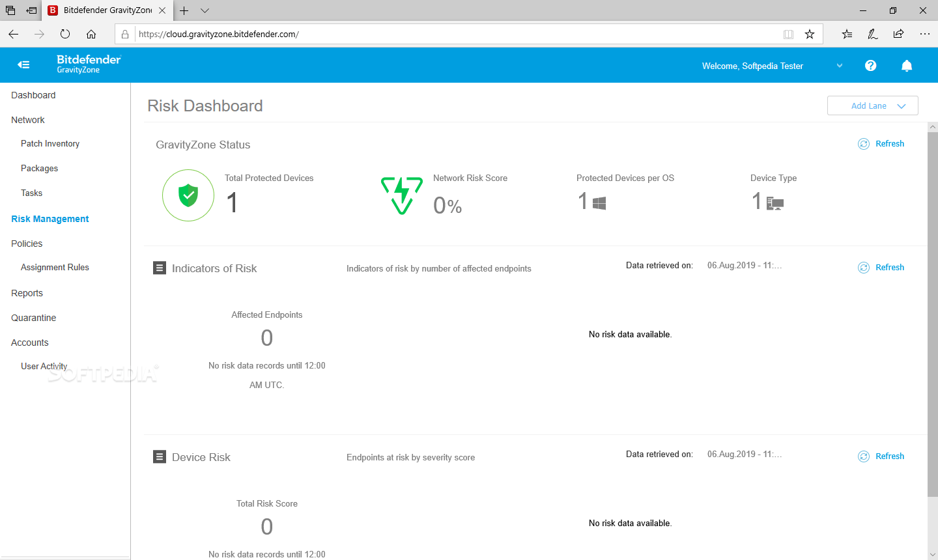Open Patch Inventory menu item

[50, 143]
